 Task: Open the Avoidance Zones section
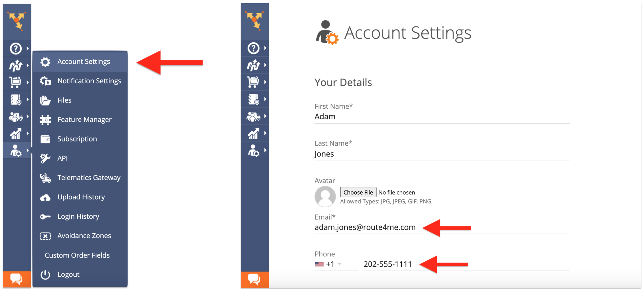[x=82, y=236]
